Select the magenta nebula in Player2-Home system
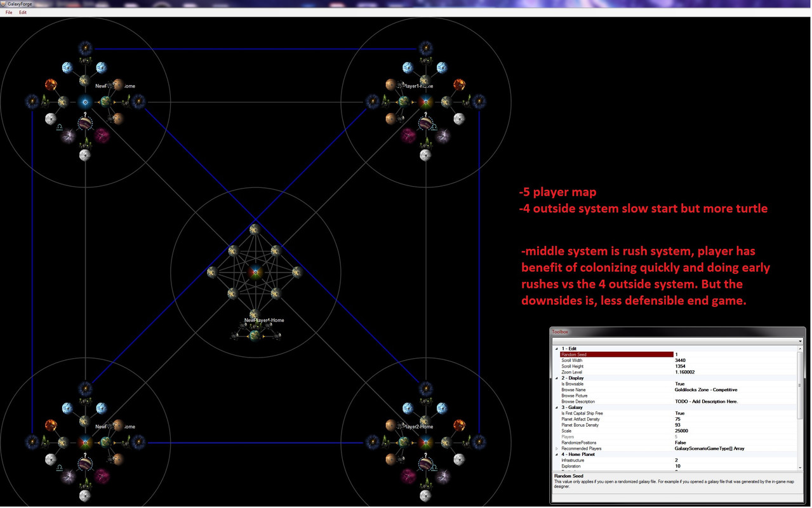Image resolution: width=812 pixels, height=508 pixels. point(409,476)
